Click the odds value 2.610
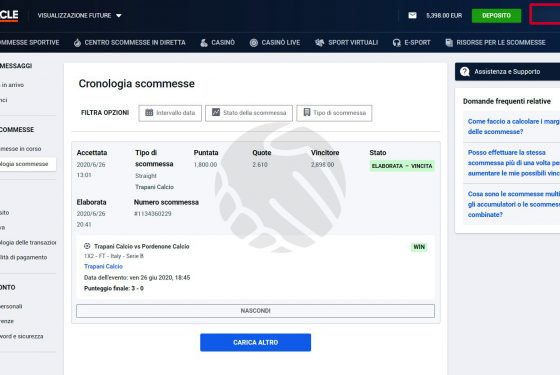 (x=260, y=165)
